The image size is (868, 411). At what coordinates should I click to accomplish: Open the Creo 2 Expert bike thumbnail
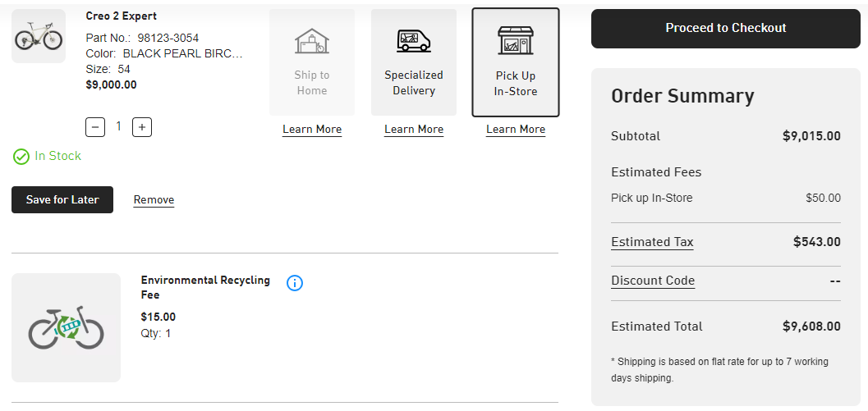click(39, 36)
